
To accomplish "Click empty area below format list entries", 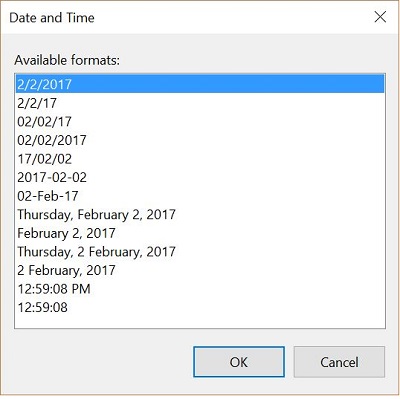I will pos(200,322).
